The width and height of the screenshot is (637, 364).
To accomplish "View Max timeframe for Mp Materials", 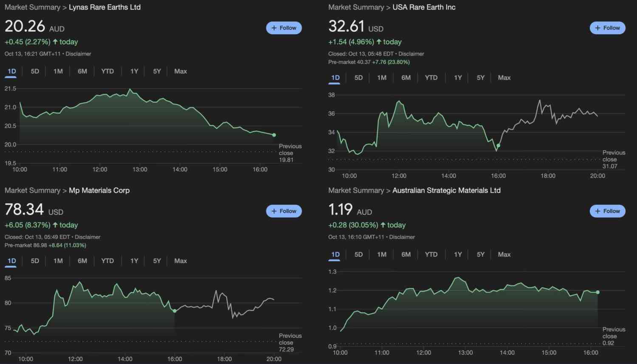I will tap(180, 261).
